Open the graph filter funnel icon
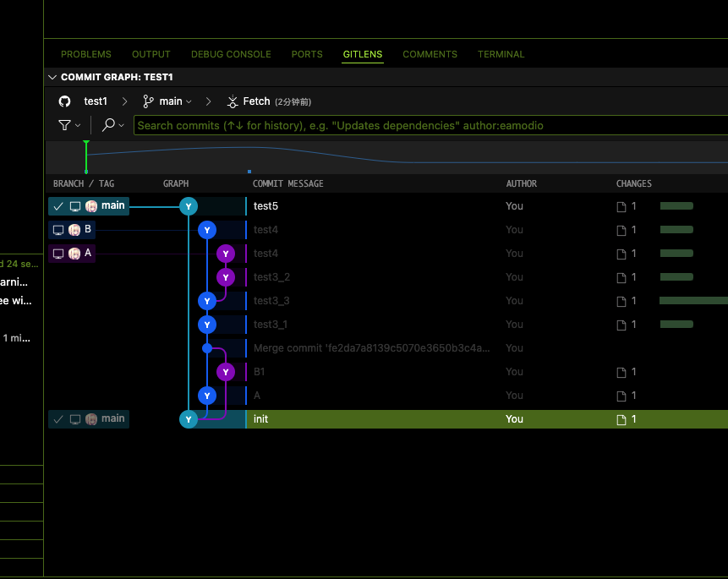This screenshot has height=579, width=728. click(64, 125)
